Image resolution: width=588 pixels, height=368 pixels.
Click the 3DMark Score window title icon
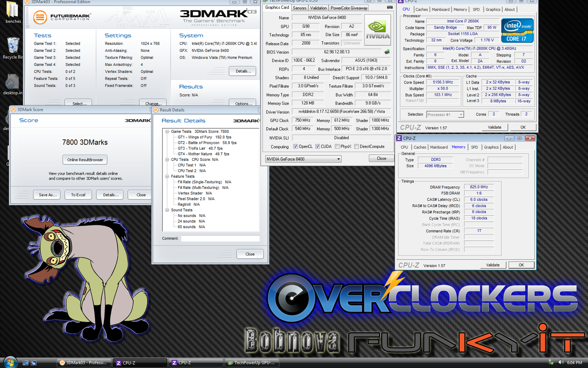tap(13, 110)
